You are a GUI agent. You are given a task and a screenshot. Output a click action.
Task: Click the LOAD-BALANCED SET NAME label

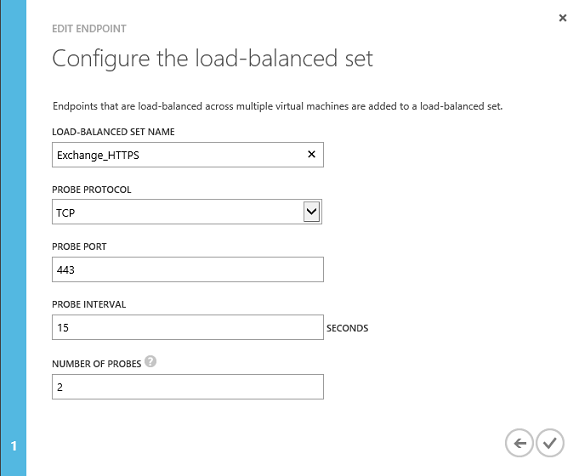[113, 132]
